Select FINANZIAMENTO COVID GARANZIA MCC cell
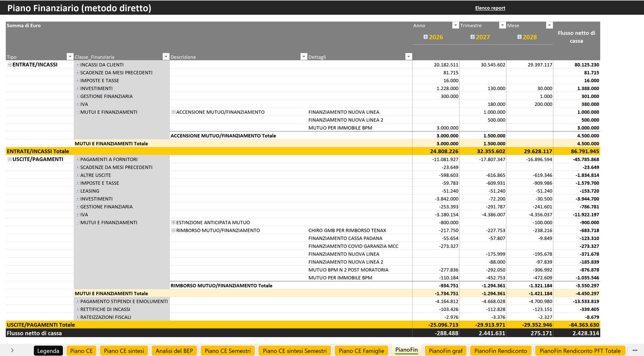Image resolution: width=644 pixels, height=356 pixels. pyautogui.click(x=353, y=246)
